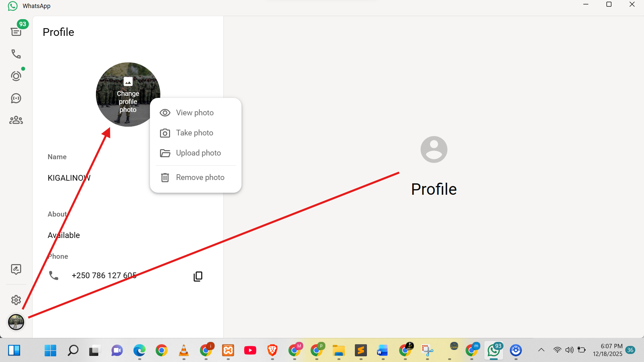Click the About text "Available"

pos(64,235)
